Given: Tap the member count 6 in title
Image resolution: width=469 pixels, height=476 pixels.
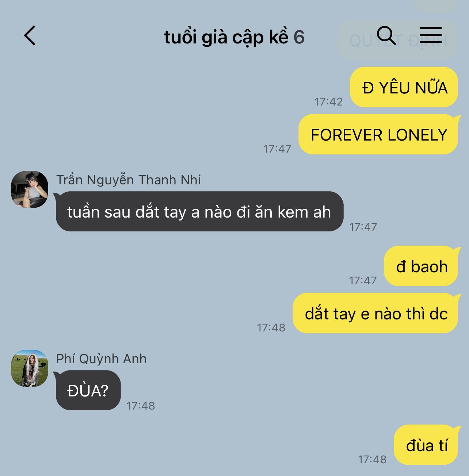Looking at the screenshot, I should pyautogui.click(x=299, y=37).
